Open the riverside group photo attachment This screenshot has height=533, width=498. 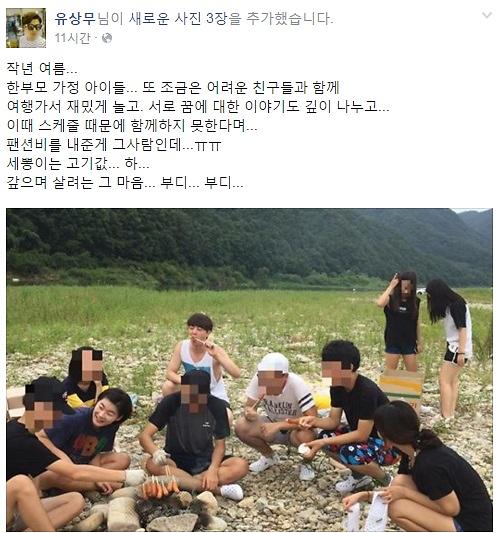249,370
